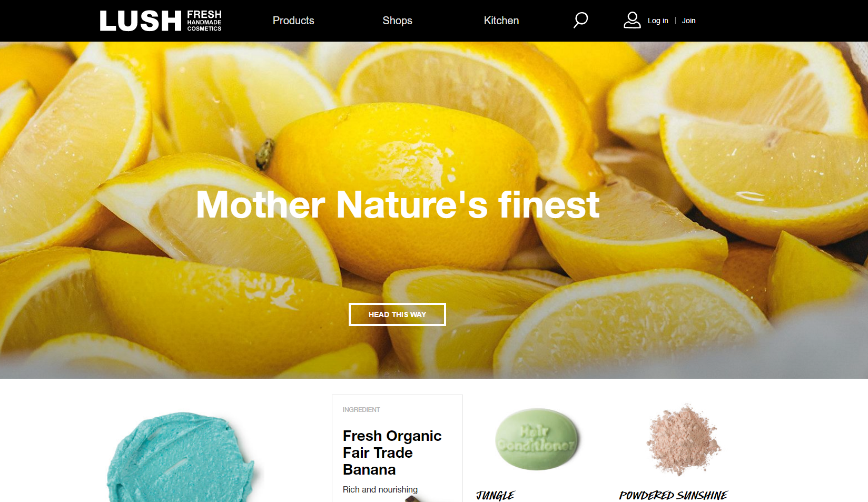The image size is (868, 502).
Task: Click the user account icon
Action: click(x=632, y=20)
